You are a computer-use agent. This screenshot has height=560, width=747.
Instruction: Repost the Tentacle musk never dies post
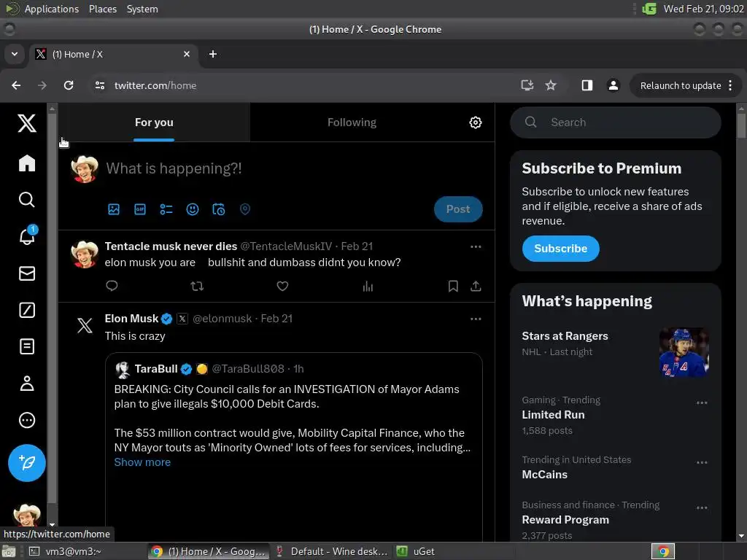[x=197, y=286]
